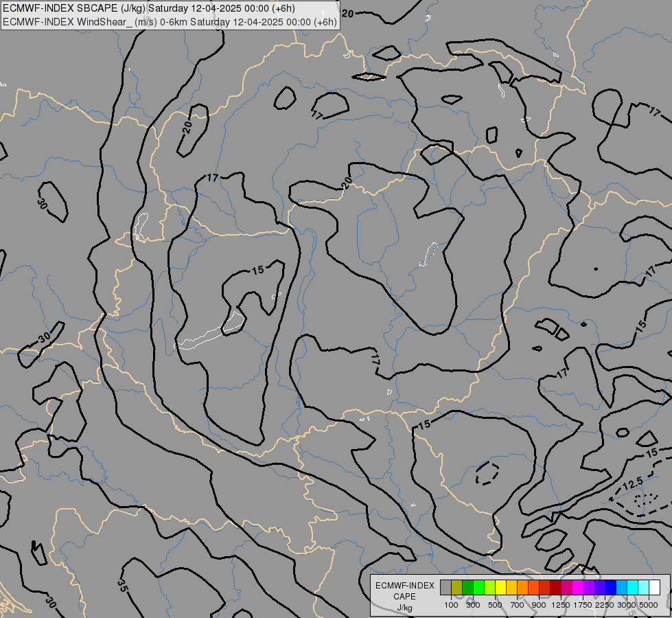Image resolution: width=672 pixels, height=618 pixels.
Task: Click the '1750' legend tick label
Action: 583,605
